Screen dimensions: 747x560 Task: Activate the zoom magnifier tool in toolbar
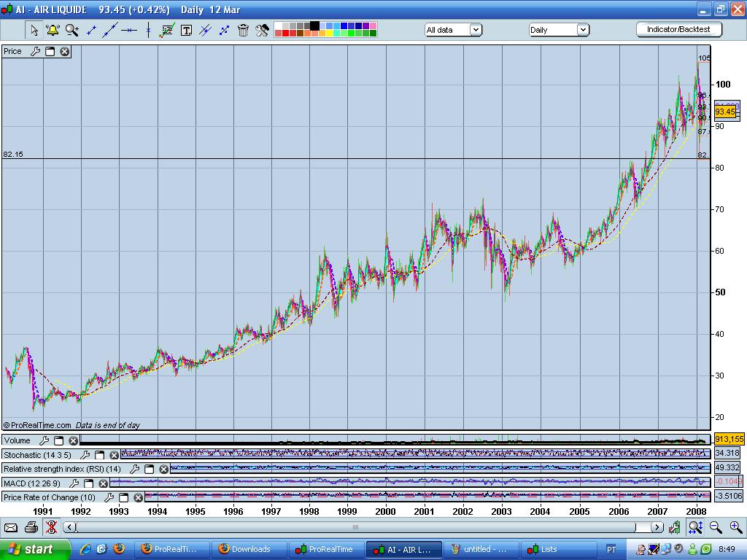click(72, 30)
